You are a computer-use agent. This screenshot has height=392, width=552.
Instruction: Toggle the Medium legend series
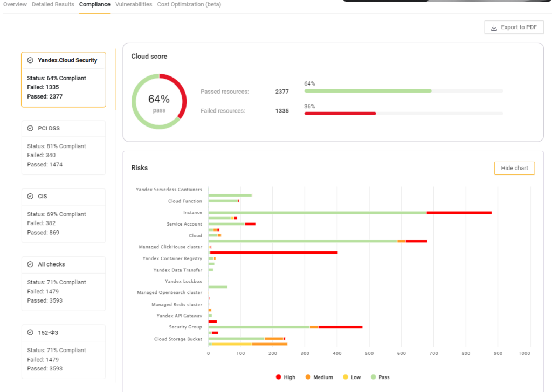tap(319, 377)
